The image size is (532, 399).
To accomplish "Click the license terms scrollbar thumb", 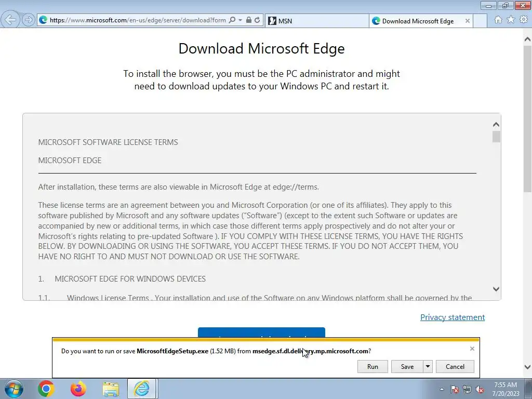I will click(496, 137).
